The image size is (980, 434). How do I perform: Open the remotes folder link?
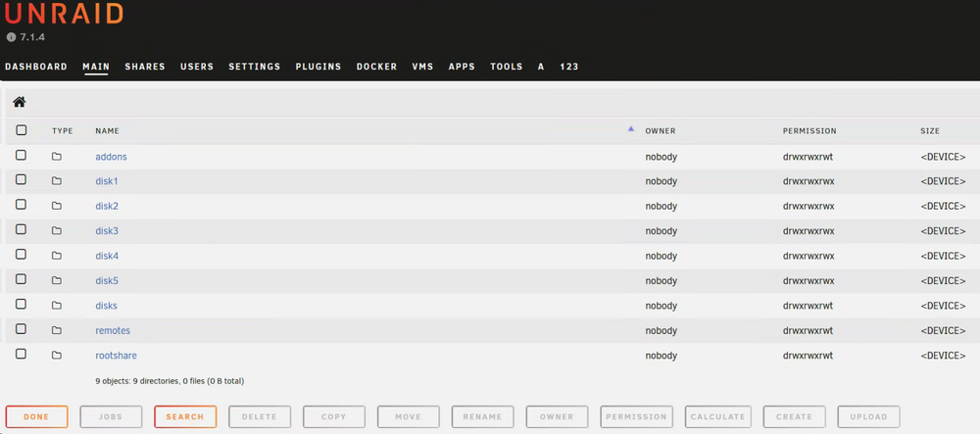coord(113,330)
